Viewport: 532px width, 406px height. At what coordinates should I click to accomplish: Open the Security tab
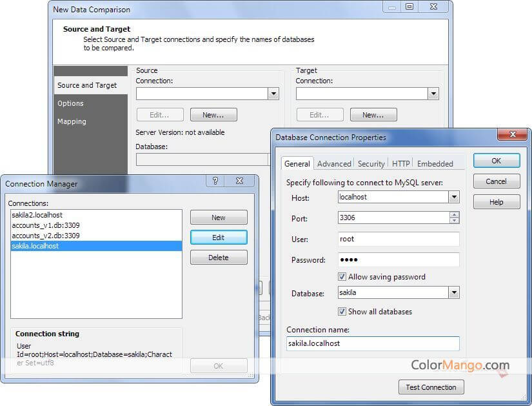point(371,163)
